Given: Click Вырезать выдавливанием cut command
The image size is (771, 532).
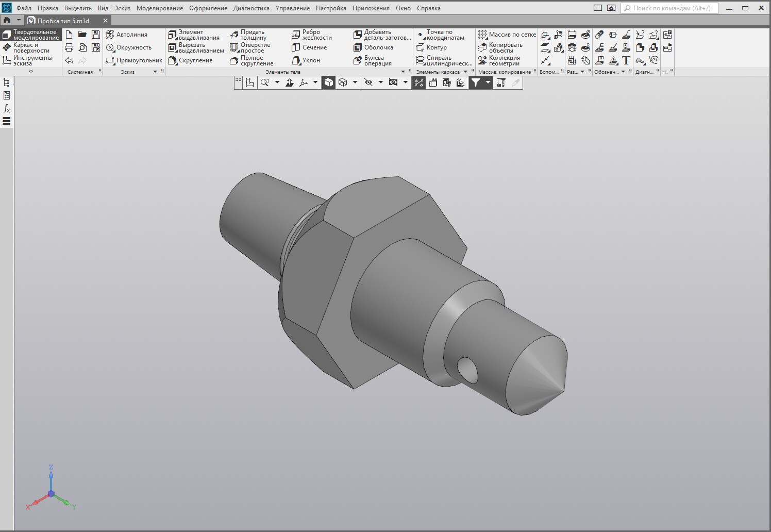Looking at the screenshot, I should point(196,48).
